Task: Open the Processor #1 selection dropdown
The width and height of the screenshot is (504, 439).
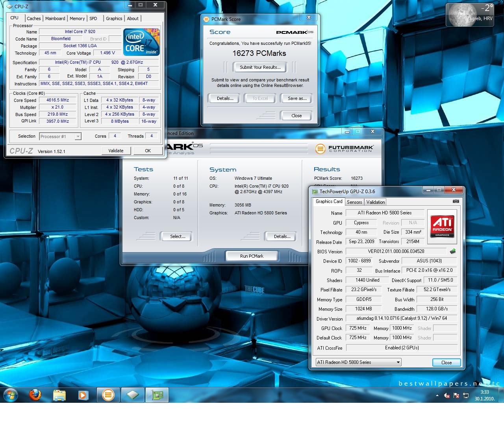Action: [60, 136]
